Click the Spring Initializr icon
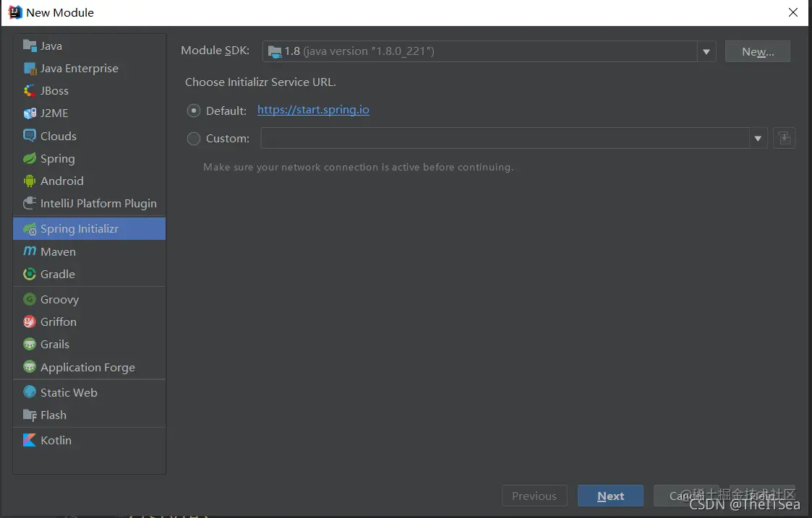The width and height of the screenshot is (812, 518). [30, 229]
